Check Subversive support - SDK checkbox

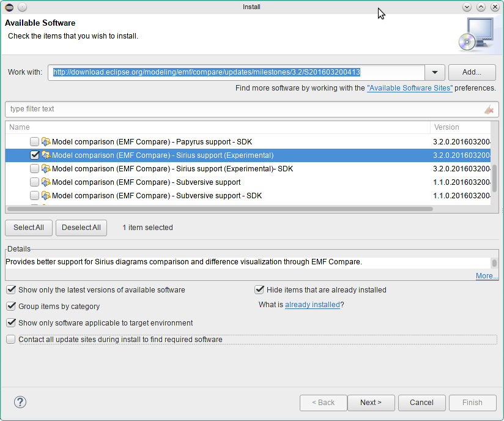click(34, 196)
